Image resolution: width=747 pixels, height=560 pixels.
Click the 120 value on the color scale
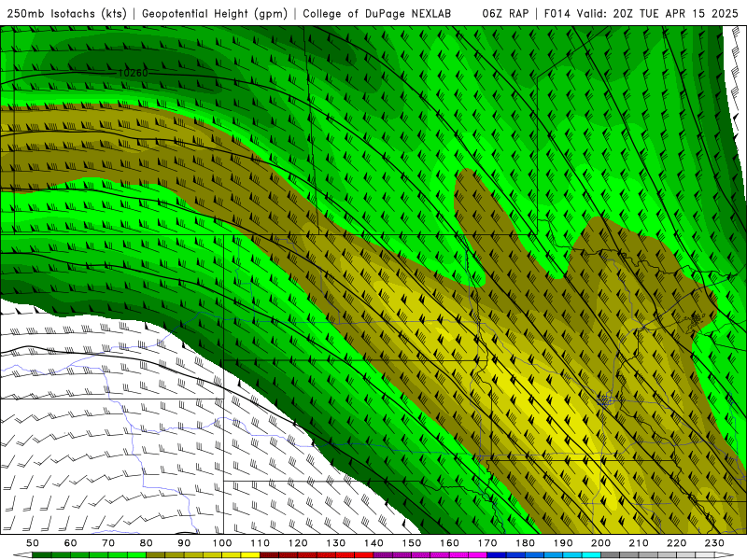coord(298,543)
